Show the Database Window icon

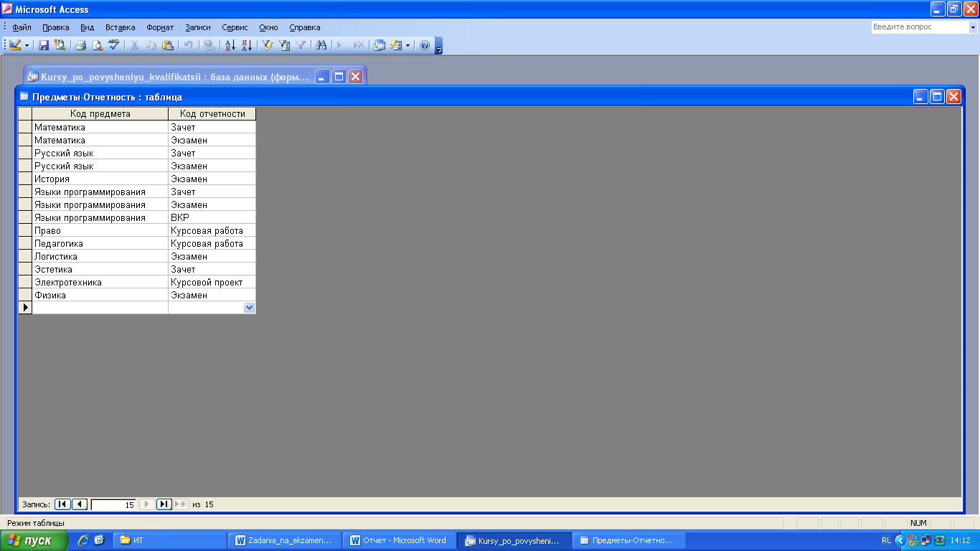380,44
